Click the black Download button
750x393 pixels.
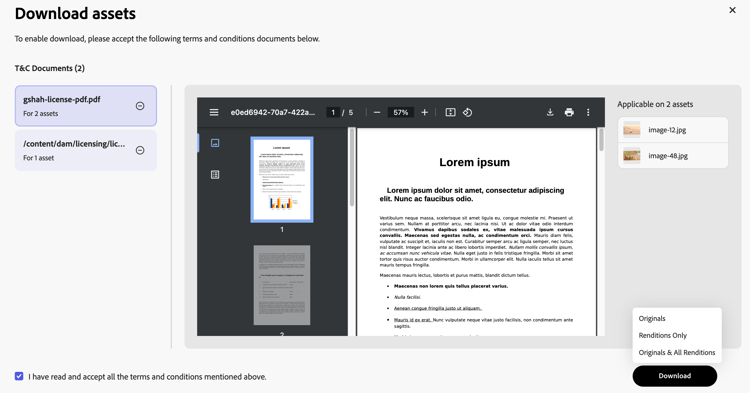tap(674, 376)
